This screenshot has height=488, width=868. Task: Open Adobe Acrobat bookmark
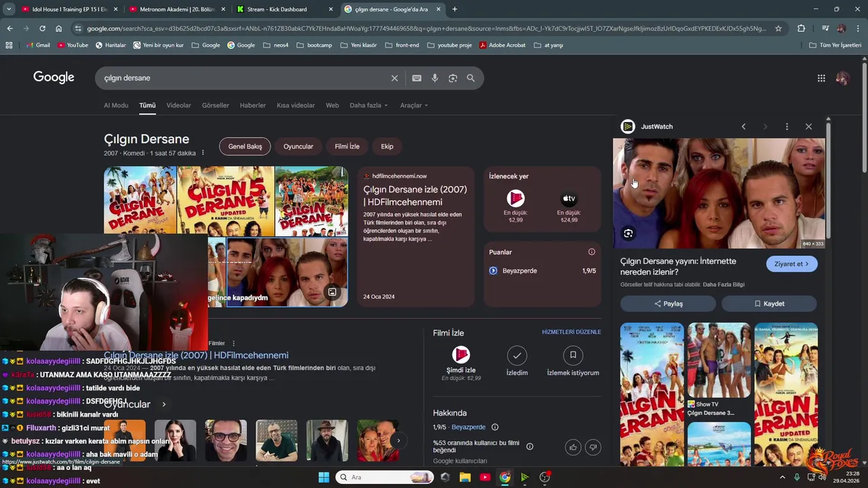502,45
